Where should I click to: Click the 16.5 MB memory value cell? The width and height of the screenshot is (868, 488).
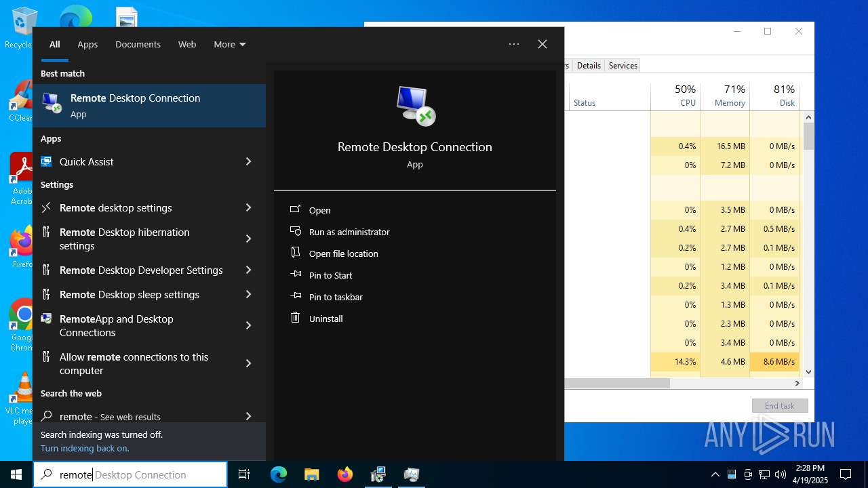tap(725, 146)
